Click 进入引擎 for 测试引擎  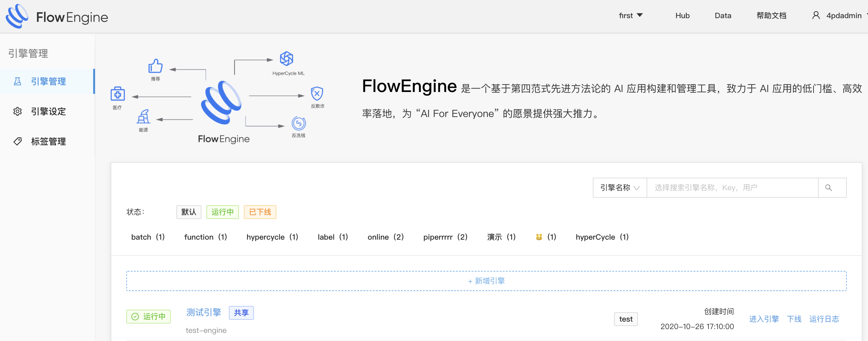tap(764, 319)
